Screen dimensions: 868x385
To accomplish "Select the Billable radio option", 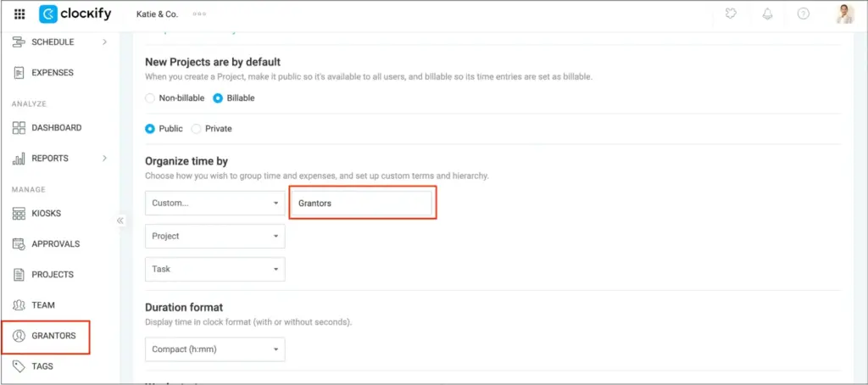I will click(x=218, y=98).
